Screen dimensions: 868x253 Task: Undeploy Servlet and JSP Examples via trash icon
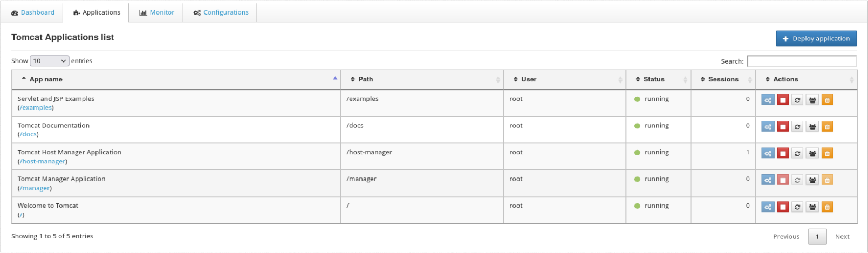(x=827, y=100)
